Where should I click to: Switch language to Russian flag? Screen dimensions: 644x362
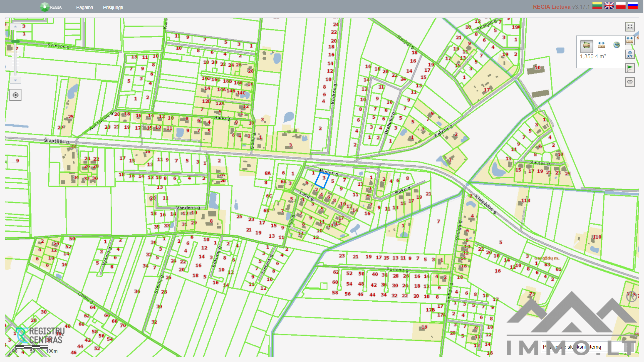[x=633, y=5]
